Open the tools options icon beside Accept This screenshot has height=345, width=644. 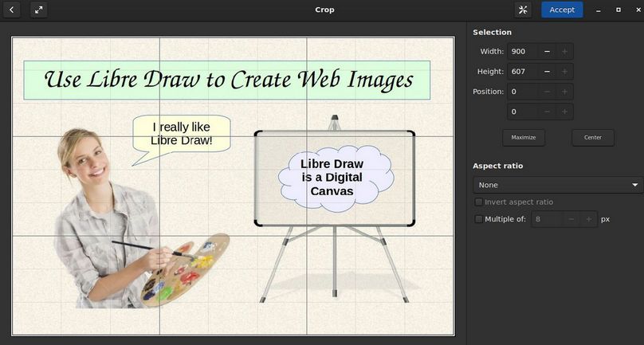[x=523, y=10]
